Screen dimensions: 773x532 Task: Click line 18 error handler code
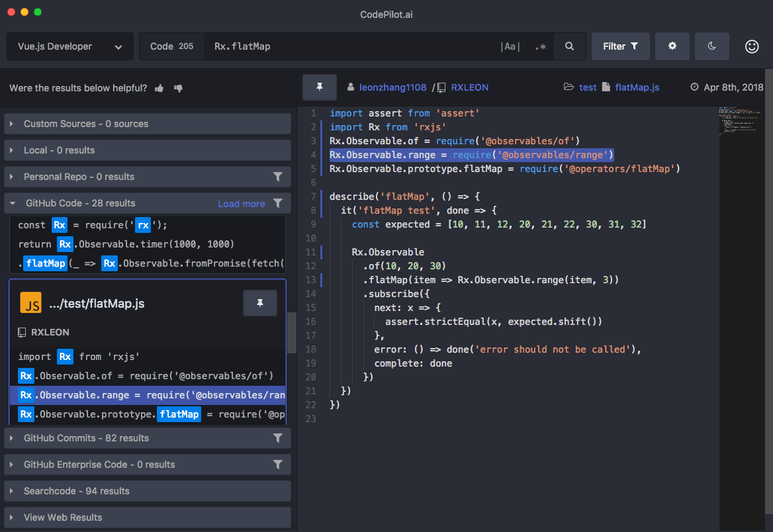pos(507,349)
